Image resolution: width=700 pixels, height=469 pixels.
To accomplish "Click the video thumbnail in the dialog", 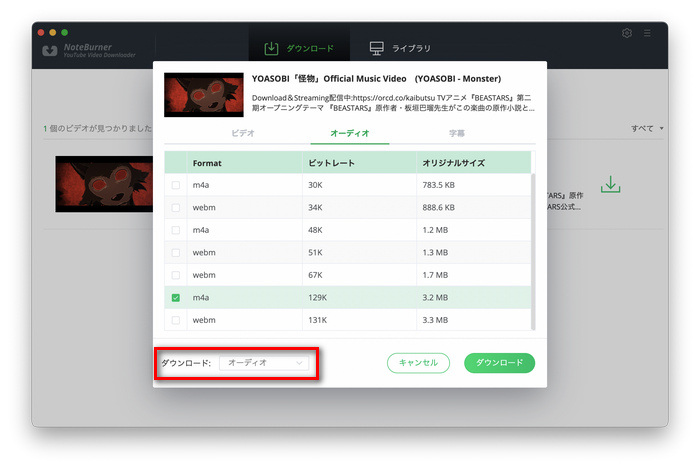I will (204, 95).
